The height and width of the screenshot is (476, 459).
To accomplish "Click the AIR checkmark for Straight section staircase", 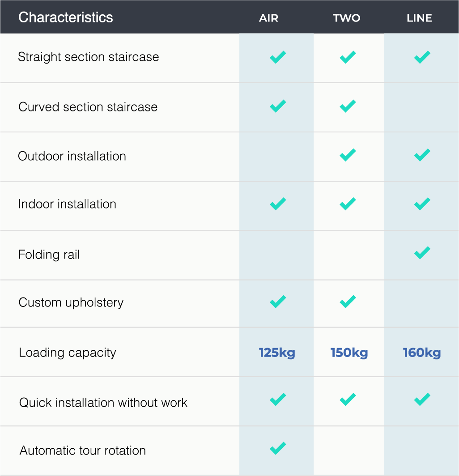I will tap(278, 57).
